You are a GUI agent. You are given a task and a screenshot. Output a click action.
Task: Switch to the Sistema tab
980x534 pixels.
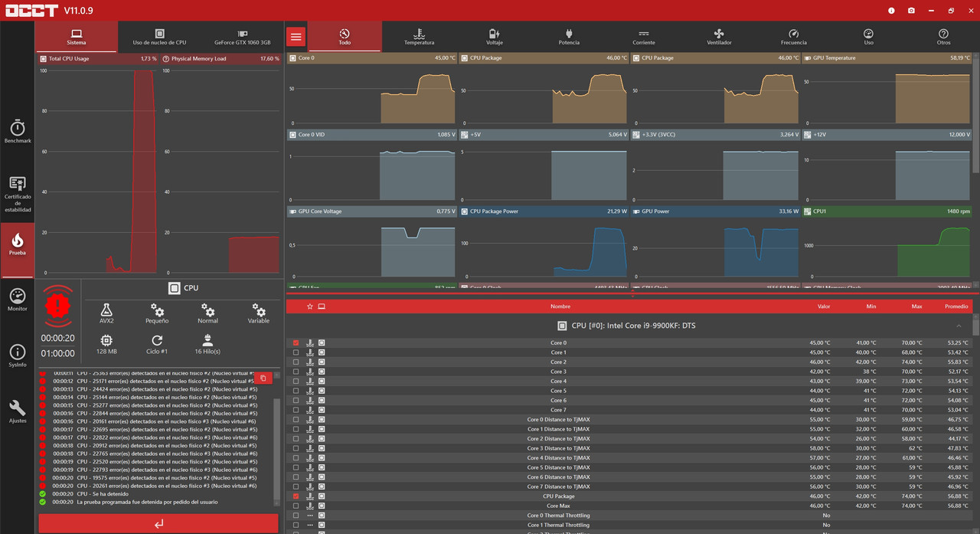pos(77,37)
